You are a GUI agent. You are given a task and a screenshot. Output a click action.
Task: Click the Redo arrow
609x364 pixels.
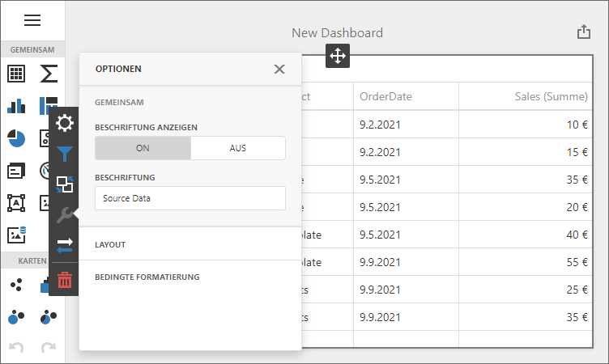coord(49,347)
